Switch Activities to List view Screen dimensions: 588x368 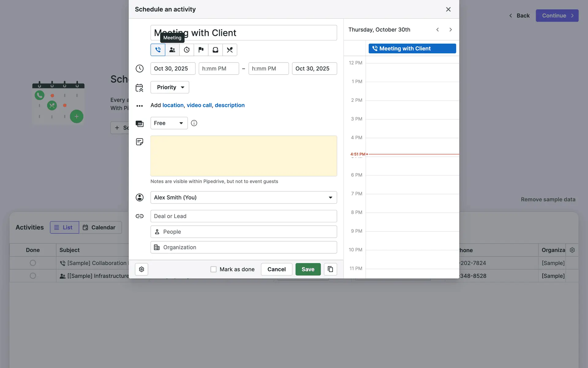pyautogui.click(x=64, y=228)
